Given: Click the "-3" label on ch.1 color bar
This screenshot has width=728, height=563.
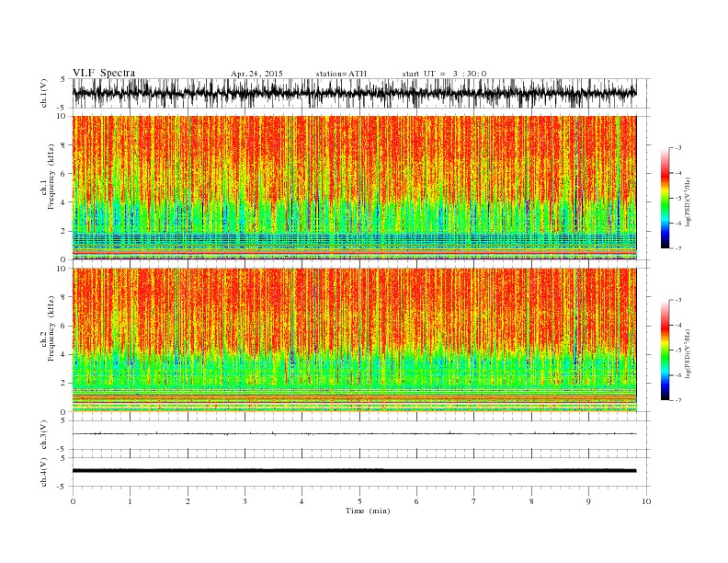Looking at the screenshot, I should (x=677, y=148).
